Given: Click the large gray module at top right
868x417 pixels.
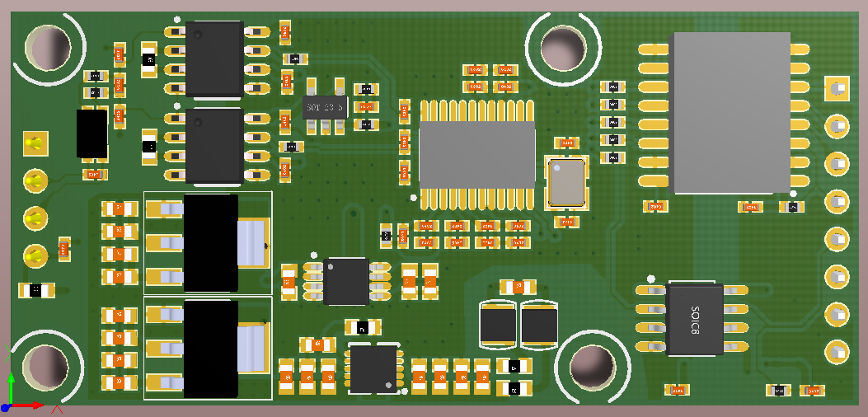Looking at the screenshot, I should click(730, 112).
